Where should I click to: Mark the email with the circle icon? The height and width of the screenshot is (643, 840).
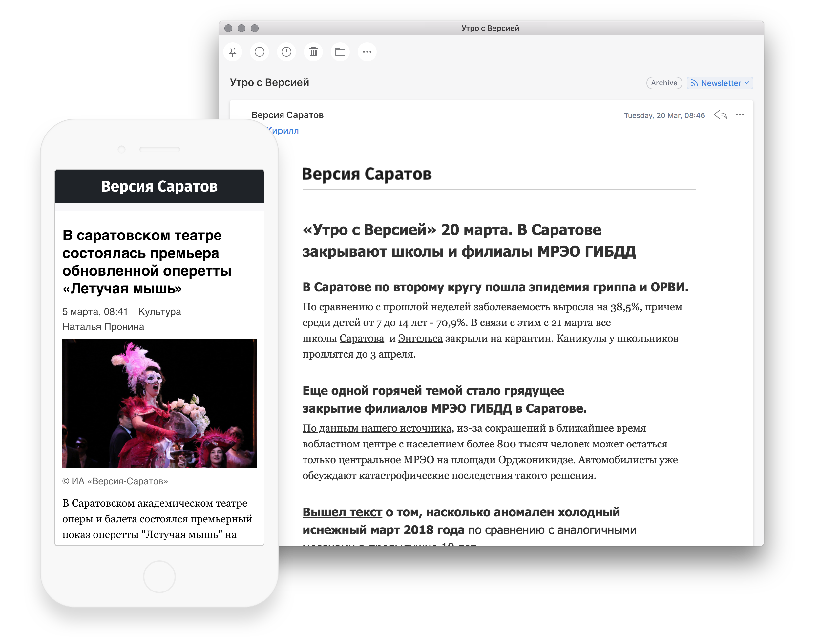[x=259, y=52]
